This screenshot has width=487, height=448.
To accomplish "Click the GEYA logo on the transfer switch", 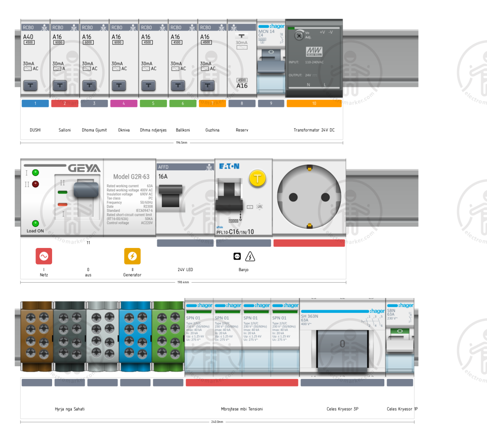I will point(84,168).
